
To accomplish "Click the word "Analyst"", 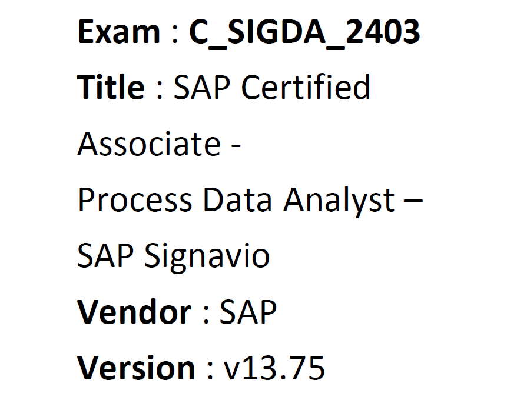I will click(x=339, y=202).
